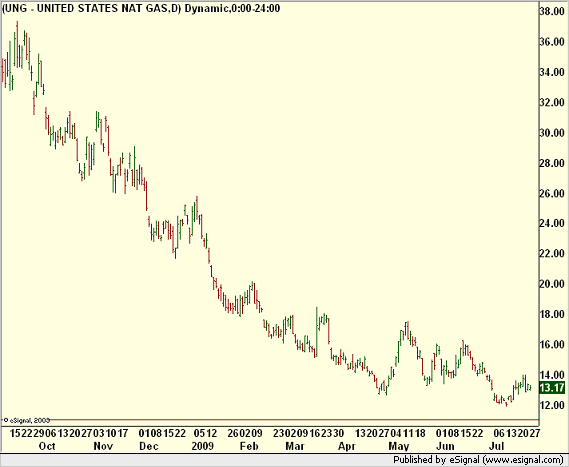Click the green 13.17 last price tag
This screenshot has width=569, height=467.
coord(552,388)
